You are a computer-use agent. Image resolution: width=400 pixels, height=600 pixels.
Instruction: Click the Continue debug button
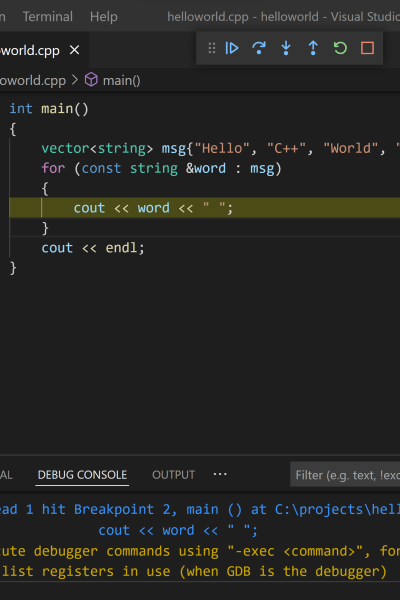point(232,48)
